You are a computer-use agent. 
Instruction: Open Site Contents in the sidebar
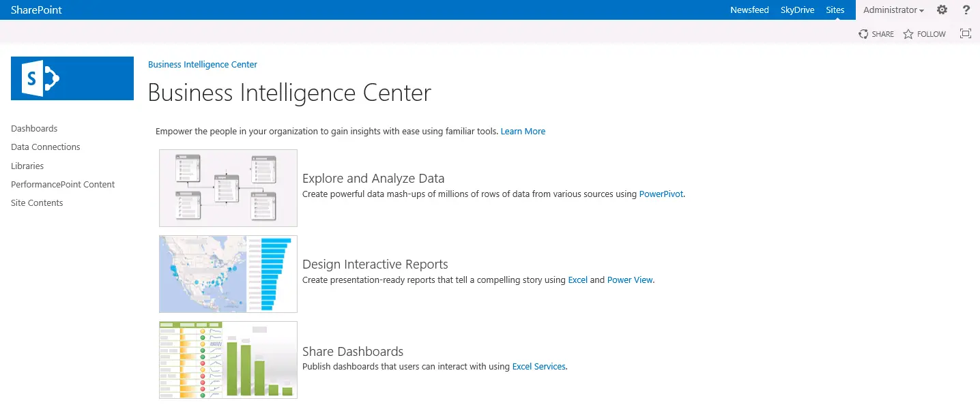click(37, 202)
